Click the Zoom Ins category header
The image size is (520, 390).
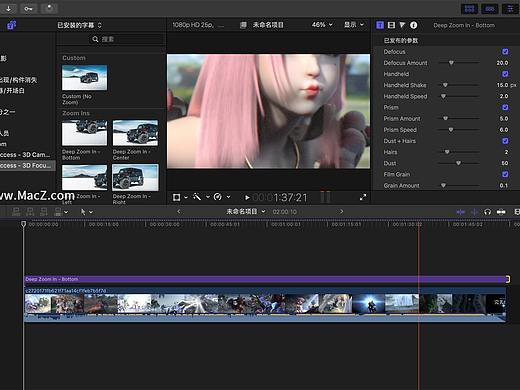coord(76,113)
